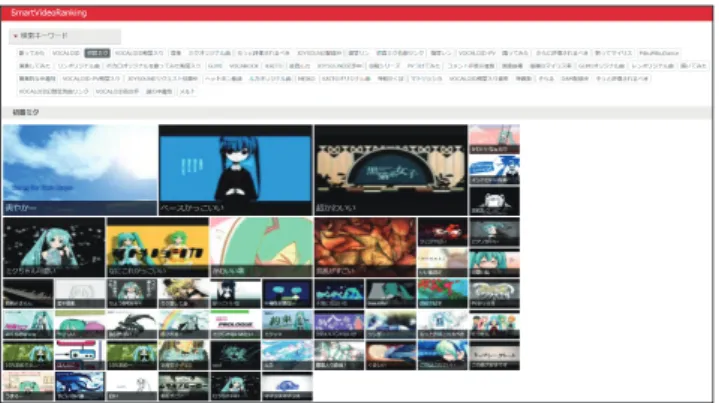The height and width of the screenshot is (403, 719).
Task: Collapse the 検索キーワード panel triangle
Action: click(16, 36)
